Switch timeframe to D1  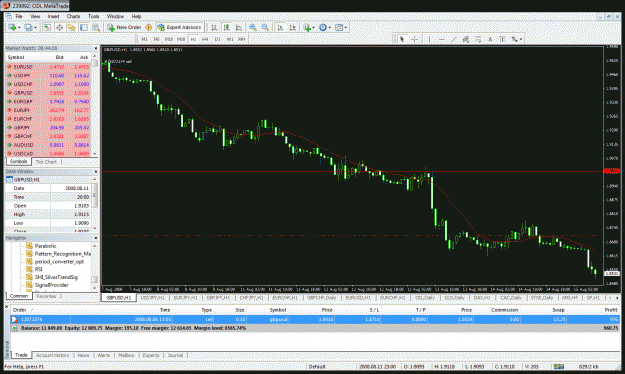[x=218, y=39]
